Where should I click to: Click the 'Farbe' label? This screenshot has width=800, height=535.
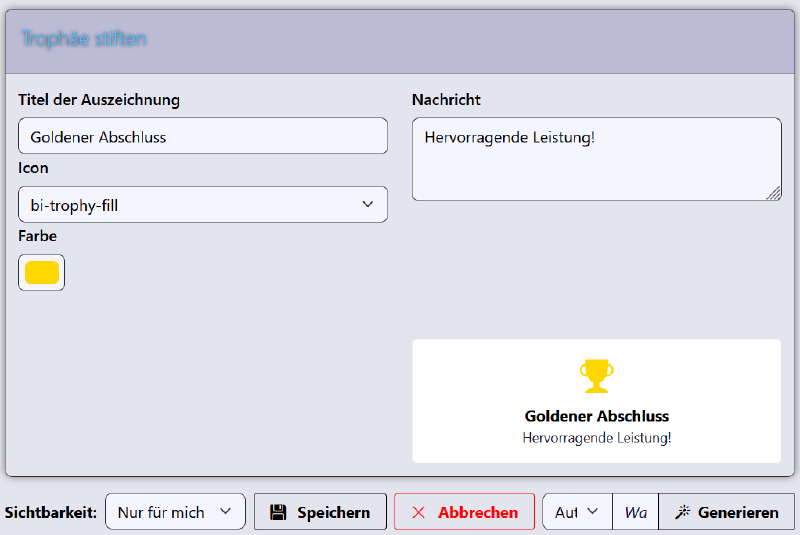[37, 236]
